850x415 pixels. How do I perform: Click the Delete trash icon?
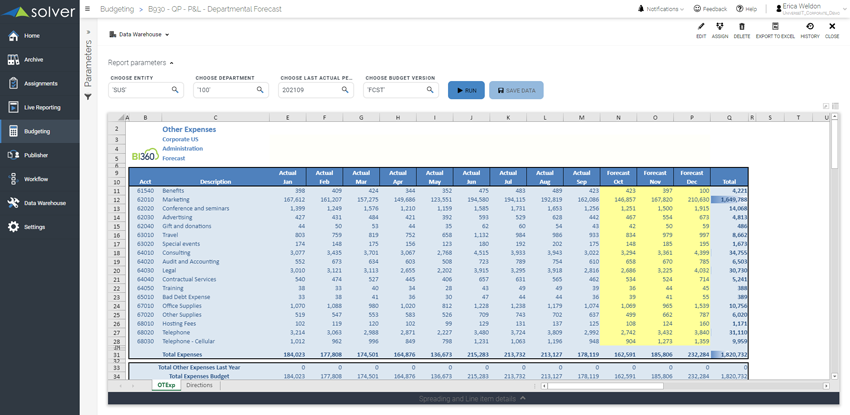[x=742, y=28]
